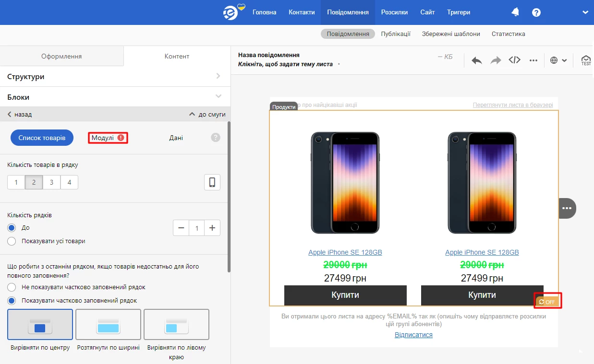Open the Публікації submenu
The image size is (594, 364).
pos(396,34)
